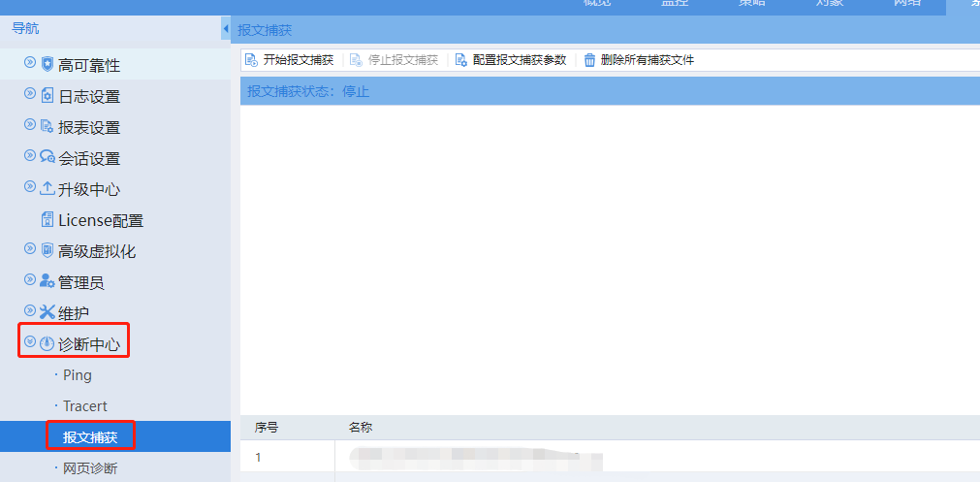The height and width of the screenshot is (482, 980).
Task: Select table row number 1
Action: click(258, 458)
